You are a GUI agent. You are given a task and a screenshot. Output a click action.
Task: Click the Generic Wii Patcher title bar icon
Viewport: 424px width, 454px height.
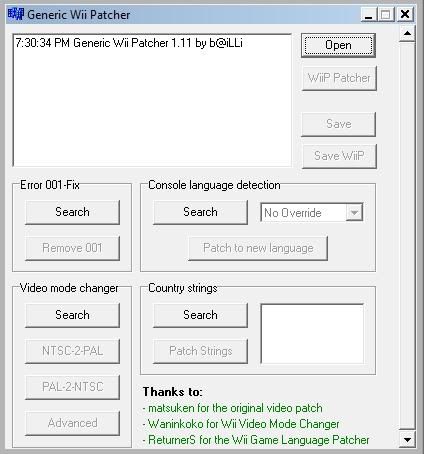point(16,14)
